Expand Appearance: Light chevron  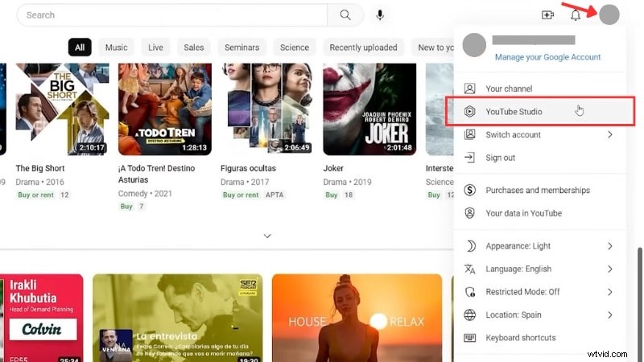(x=610, y=246)
